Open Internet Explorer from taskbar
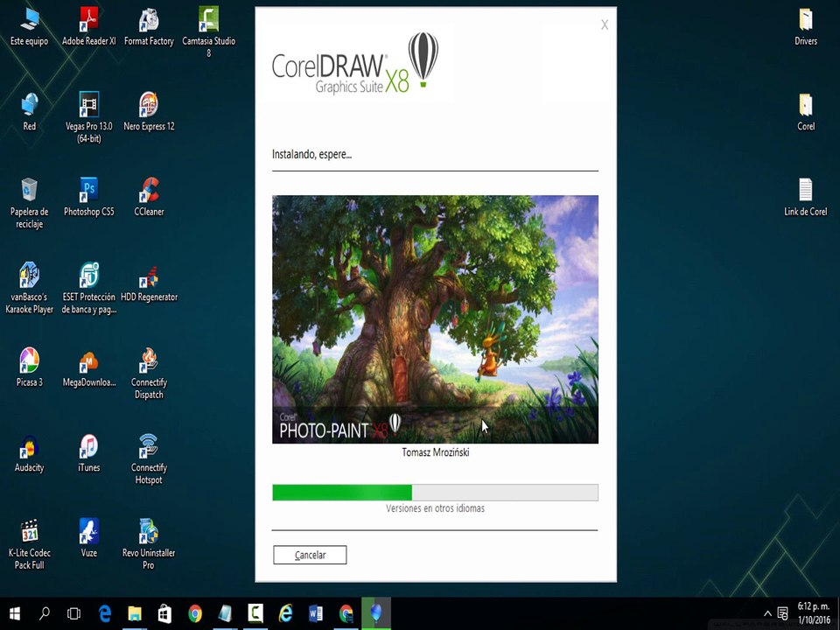The width and height of the screenshot is (840, 630). [285, 613]
